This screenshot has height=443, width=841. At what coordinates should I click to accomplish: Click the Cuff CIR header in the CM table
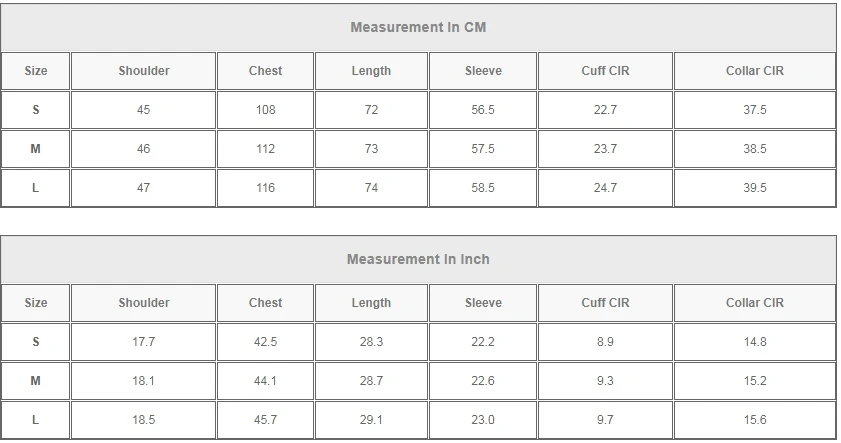(605, 71)
